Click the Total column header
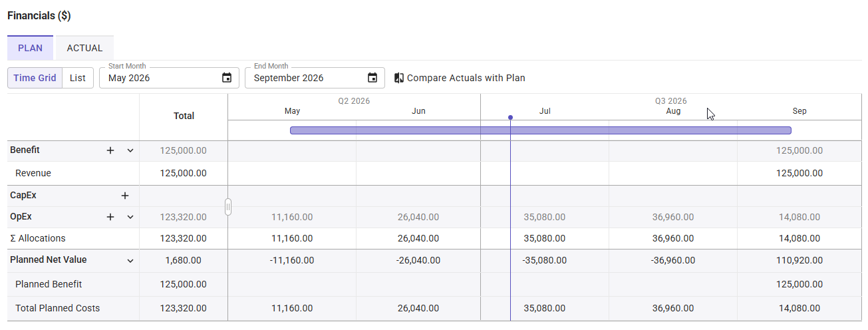The width and height of the screenshot is (868, 330). (184, 116)
